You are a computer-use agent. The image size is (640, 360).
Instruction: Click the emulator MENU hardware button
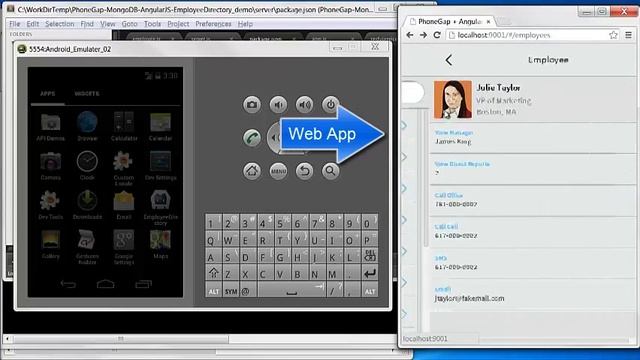278,171
